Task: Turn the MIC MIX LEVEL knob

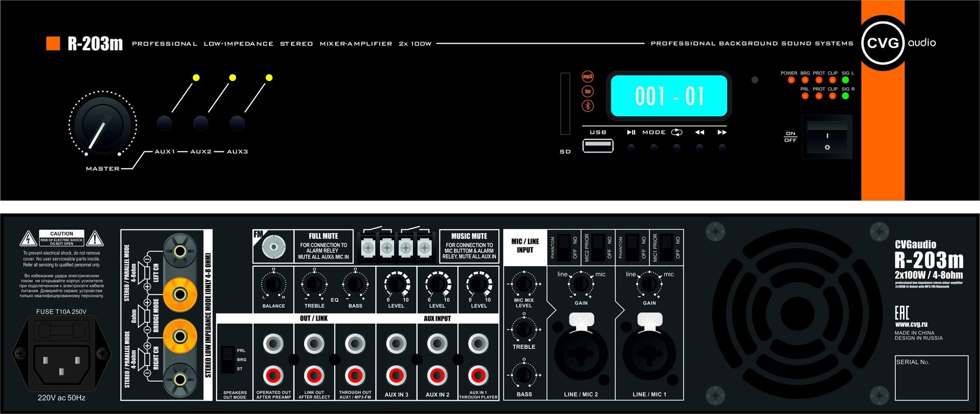Action: (524, 284)
